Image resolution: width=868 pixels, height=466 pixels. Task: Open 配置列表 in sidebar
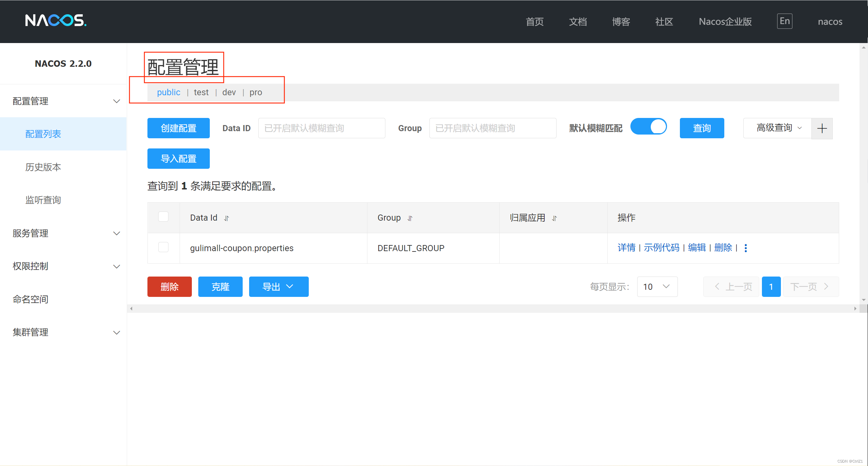tap(63, 134)
